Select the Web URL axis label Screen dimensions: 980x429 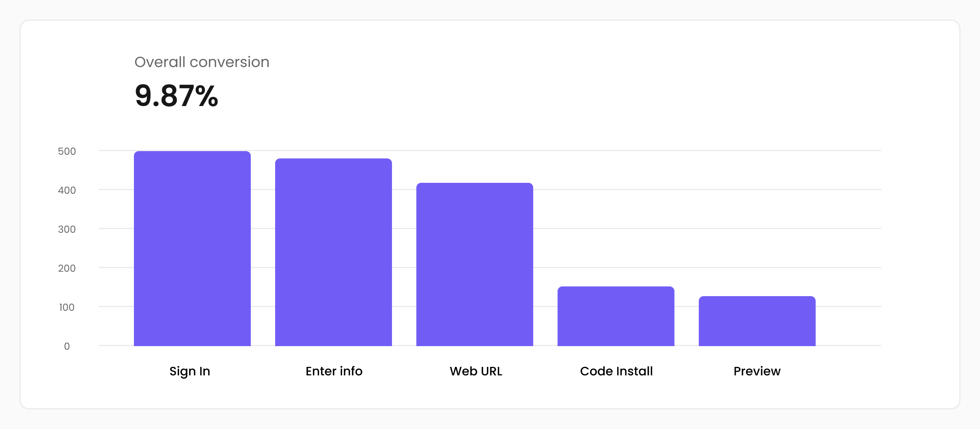pyautogui.click(x=476, y=371)
